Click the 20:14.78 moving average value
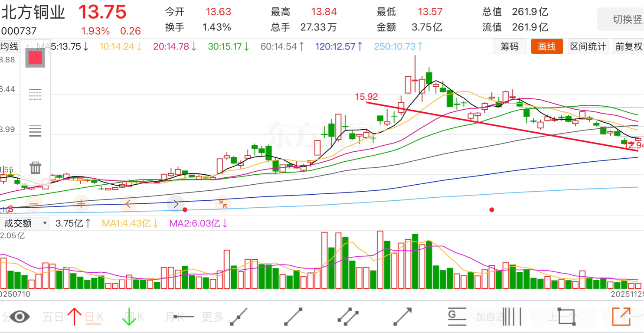Image resolution: width=644 pixels, height=333 pixels. [175, 46]
